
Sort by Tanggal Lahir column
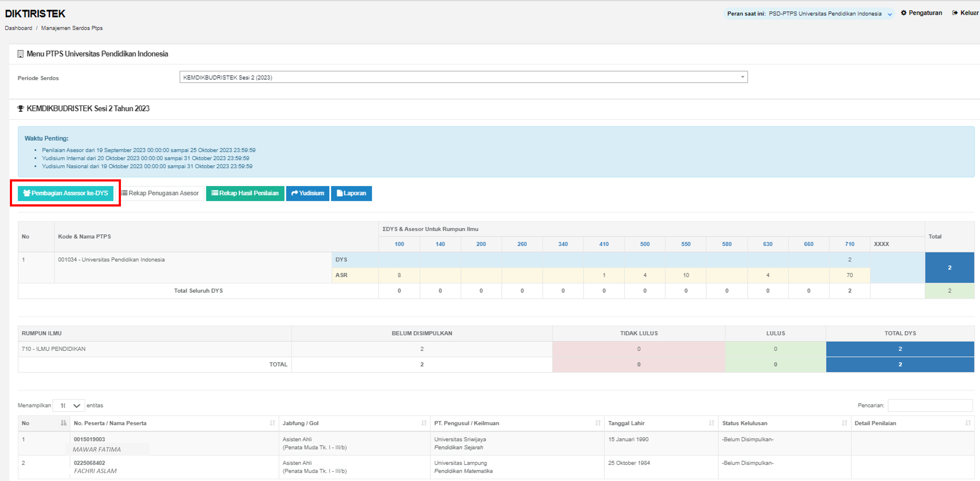tap(661, 423)
